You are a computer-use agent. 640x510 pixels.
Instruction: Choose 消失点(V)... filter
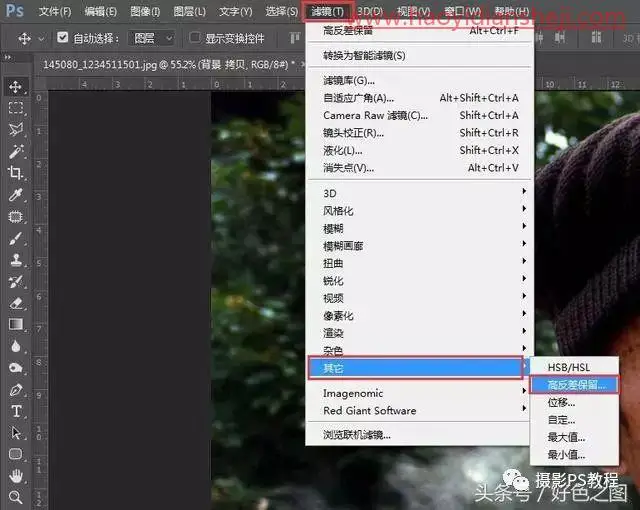coord(418,168)
